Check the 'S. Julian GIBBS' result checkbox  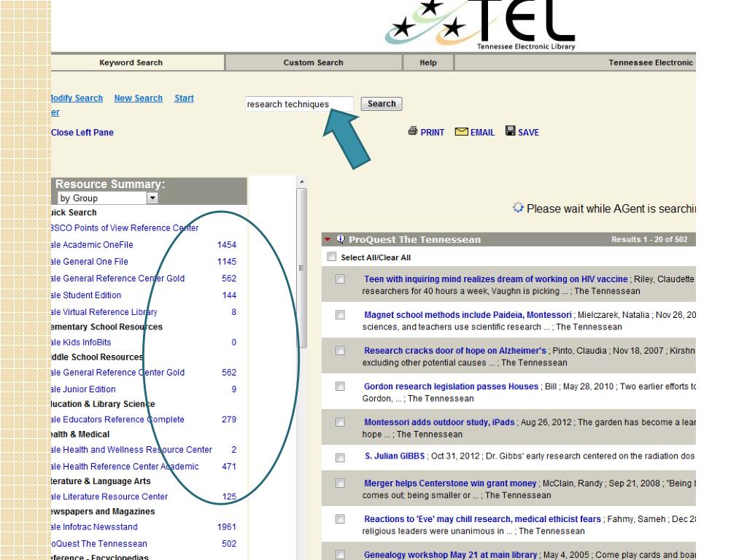[x=340, y=458]
